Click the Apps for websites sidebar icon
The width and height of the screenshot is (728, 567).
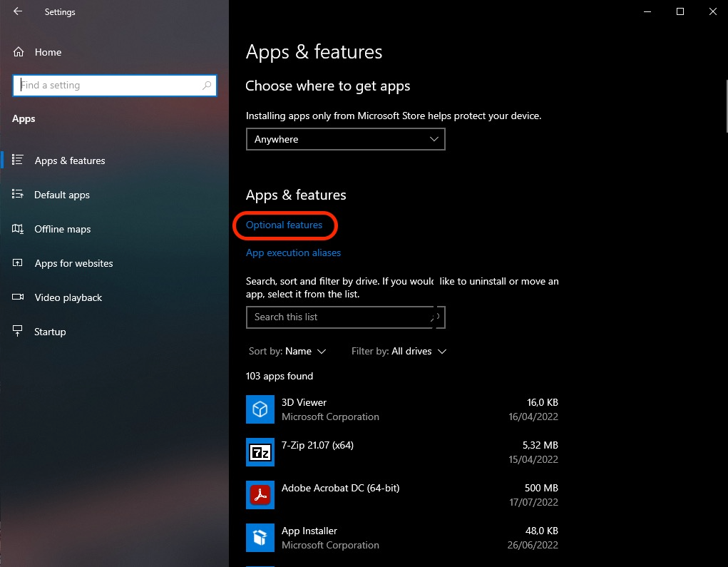pyautogui.click(x=17, y=263)
